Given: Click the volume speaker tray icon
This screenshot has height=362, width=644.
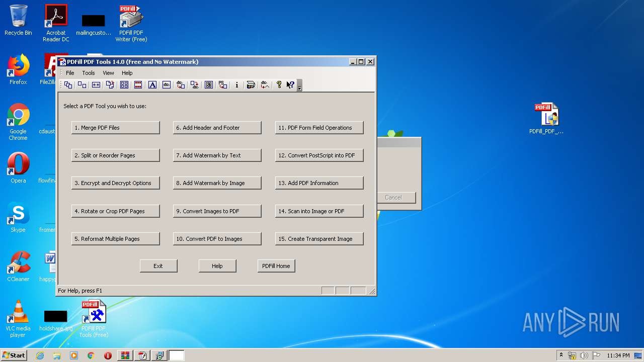Looking at the screenshot, I should (584, 355).
